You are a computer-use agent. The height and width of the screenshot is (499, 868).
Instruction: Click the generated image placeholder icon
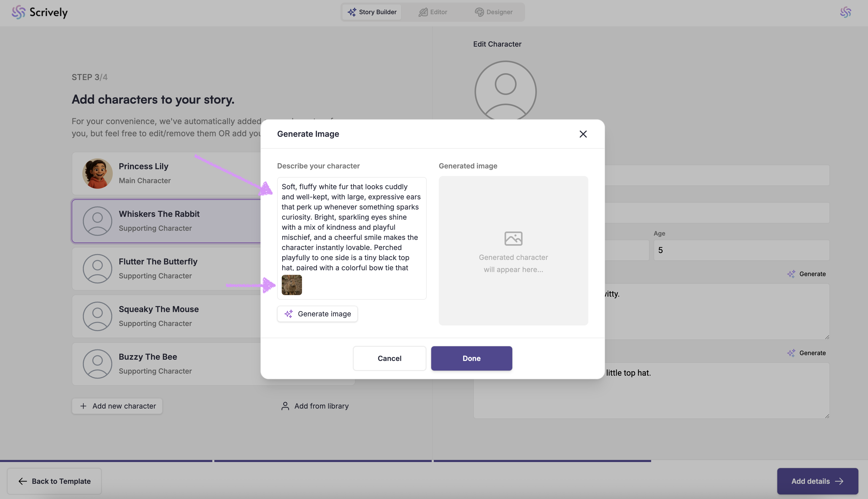pyautogui.click(x=513, y=239)
